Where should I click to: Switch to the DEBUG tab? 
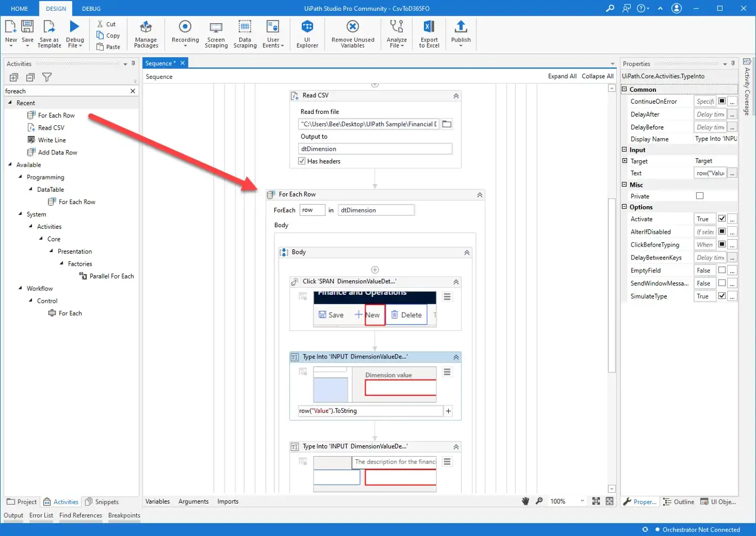[x=91, y=9]
